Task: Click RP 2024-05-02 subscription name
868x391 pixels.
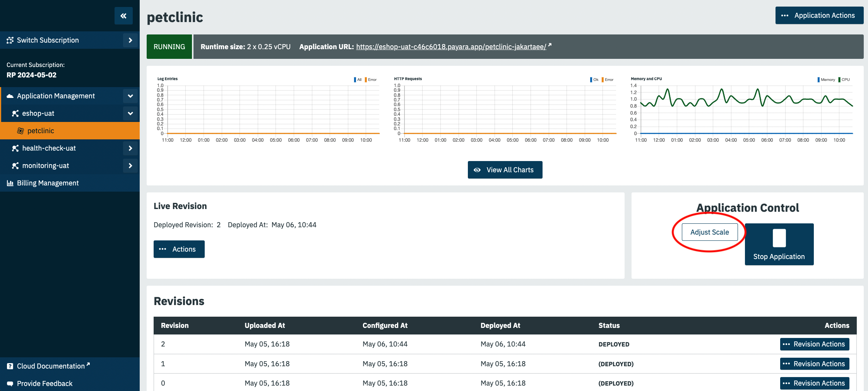Action: [31, 75]
